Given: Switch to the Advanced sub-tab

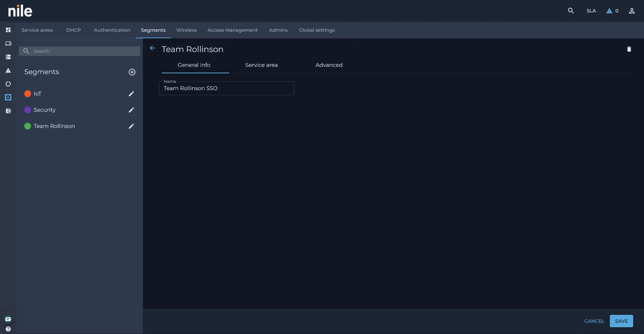Looking at the screenshot, I should coord(329,65).
